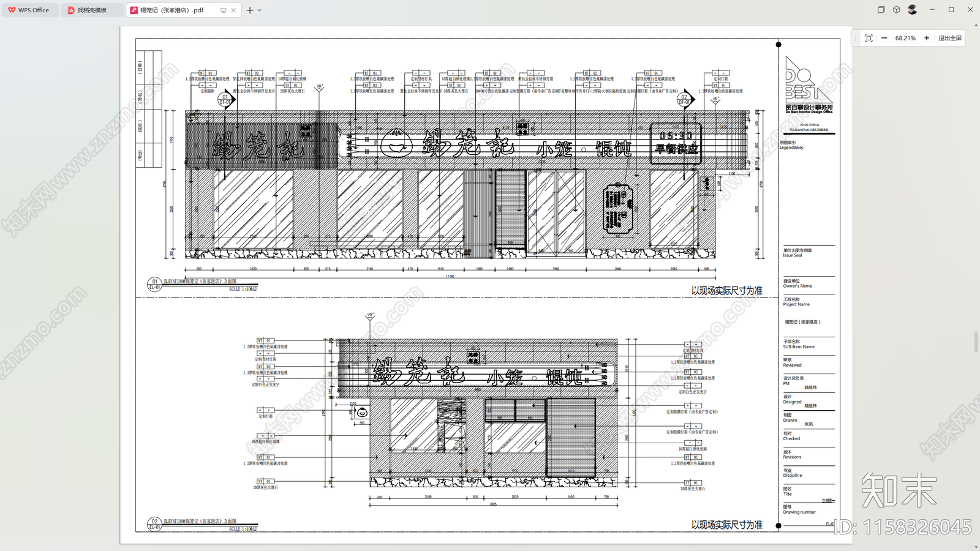Open a new tab with plus button
Image resolution: width=980 pixels, height=551 pixels.
click(250, 10)
